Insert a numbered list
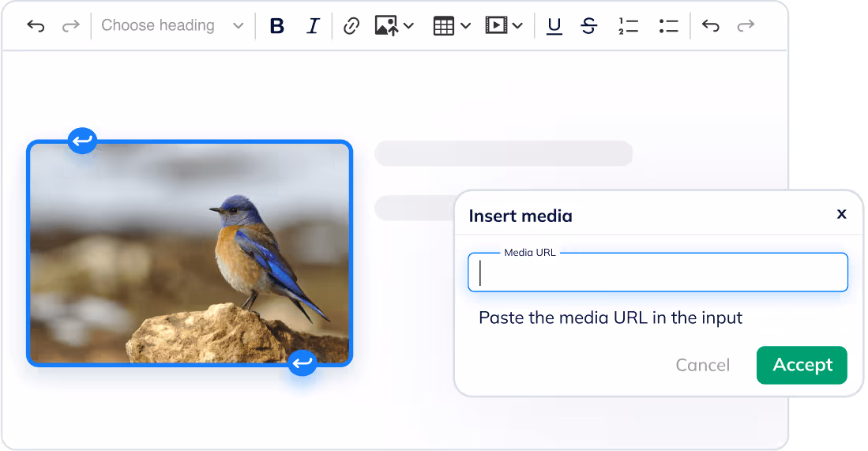868x451 pixels. [x=628, y=26]
